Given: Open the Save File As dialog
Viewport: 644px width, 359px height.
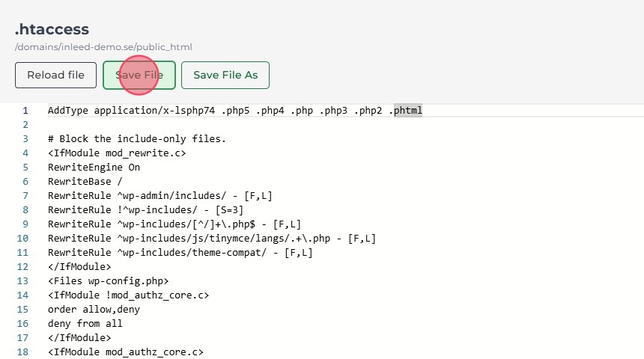Looking at the screenshot, I should (225, 75).
